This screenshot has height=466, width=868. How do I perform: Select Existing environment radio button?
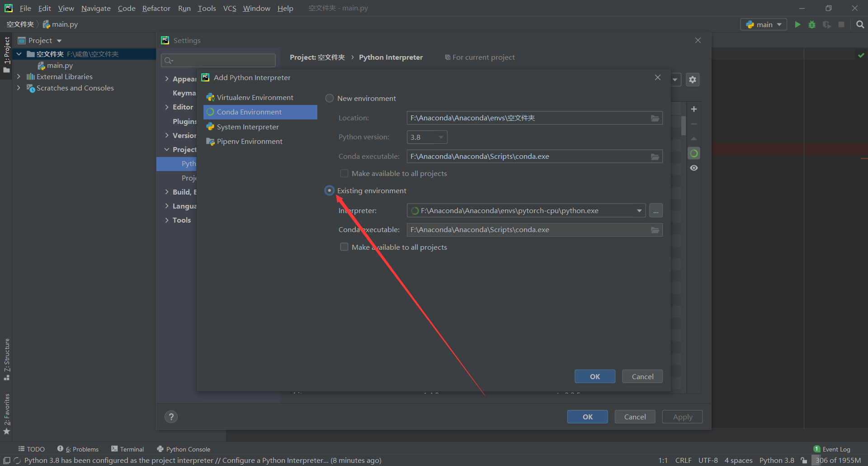click(330, 190)
